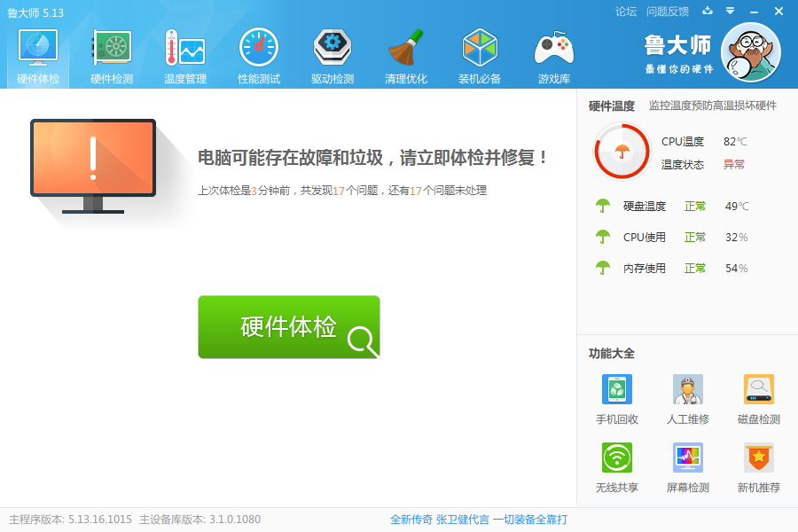Click the CPU temperature gauge dial
Screen dimensions: 798x532
pyautogui.click(x=622, y=152)
